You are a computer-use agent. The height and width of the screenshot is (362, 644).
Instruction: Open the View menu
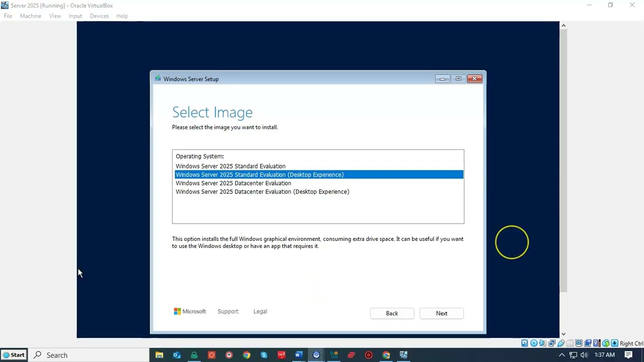point(55,16)
